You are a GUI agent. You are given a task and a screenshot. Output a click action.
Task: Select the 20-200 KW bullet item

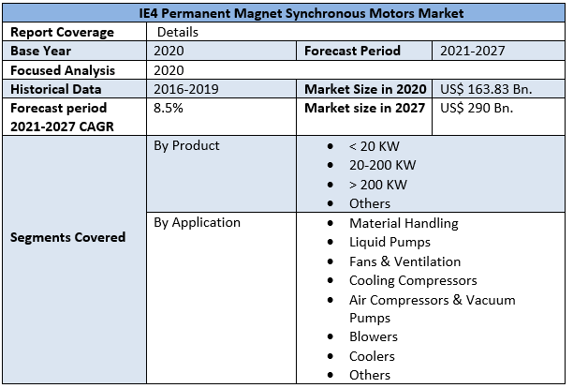click(x=382, y=165)
